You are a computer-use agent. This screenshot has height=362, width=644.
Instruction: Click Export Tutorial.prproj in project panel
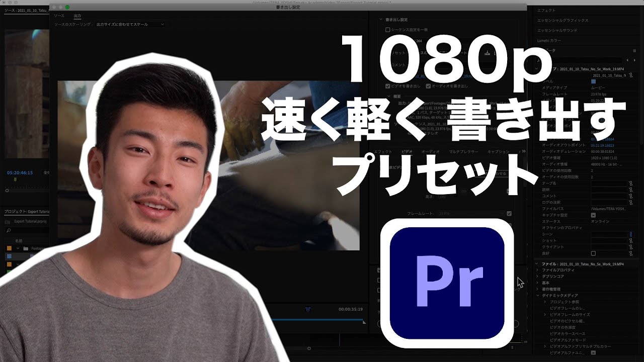click(30, 221)
